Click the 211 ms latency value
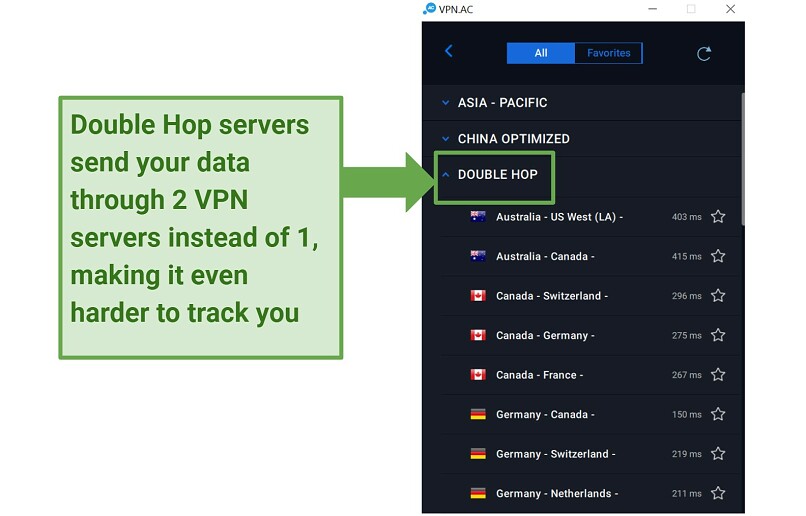Viewport: 806px width, 516px height. (686, 494)
